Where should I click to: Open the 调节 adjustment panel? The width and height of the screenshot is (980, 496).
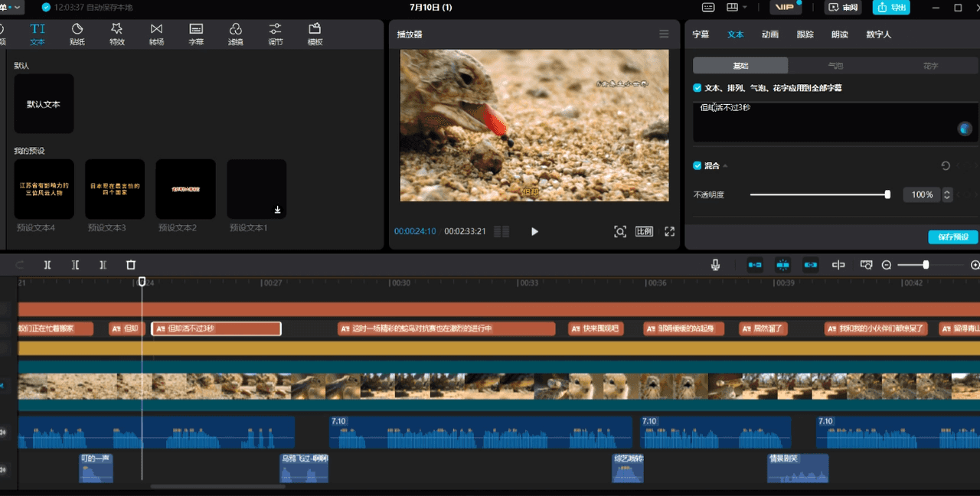pos(276,34)
